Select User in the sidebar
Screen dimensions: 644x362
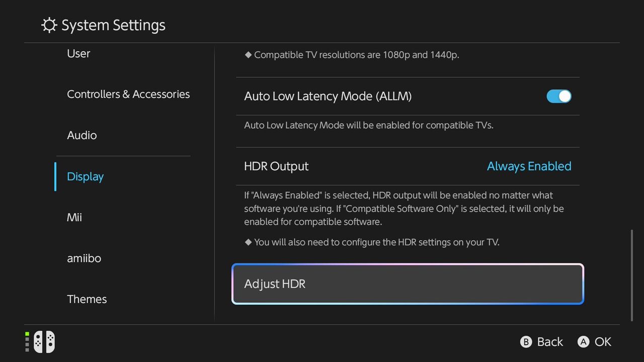pos(78,53)
